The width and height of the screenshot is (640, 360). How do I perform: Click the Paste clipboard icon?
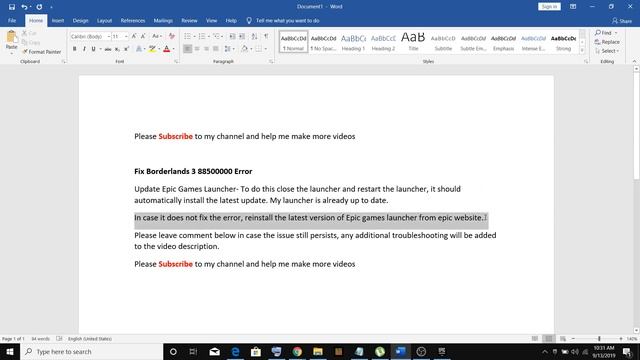point(11,38)
